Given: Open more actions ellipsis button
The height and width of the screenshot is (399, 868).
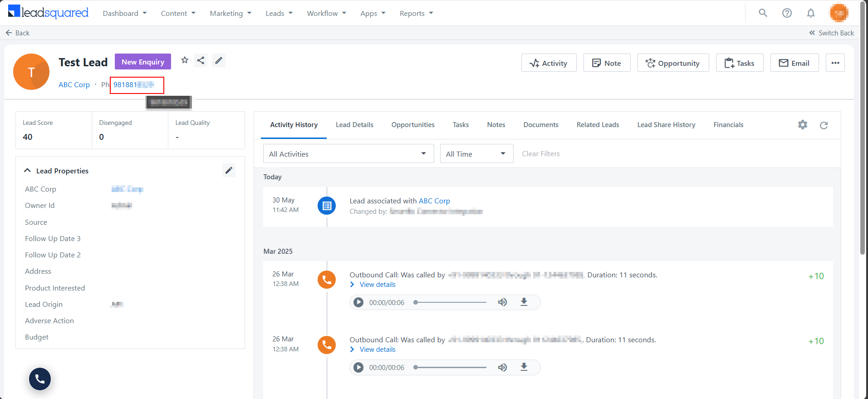Looking at the screenshot, I should [x=835, y=63].
